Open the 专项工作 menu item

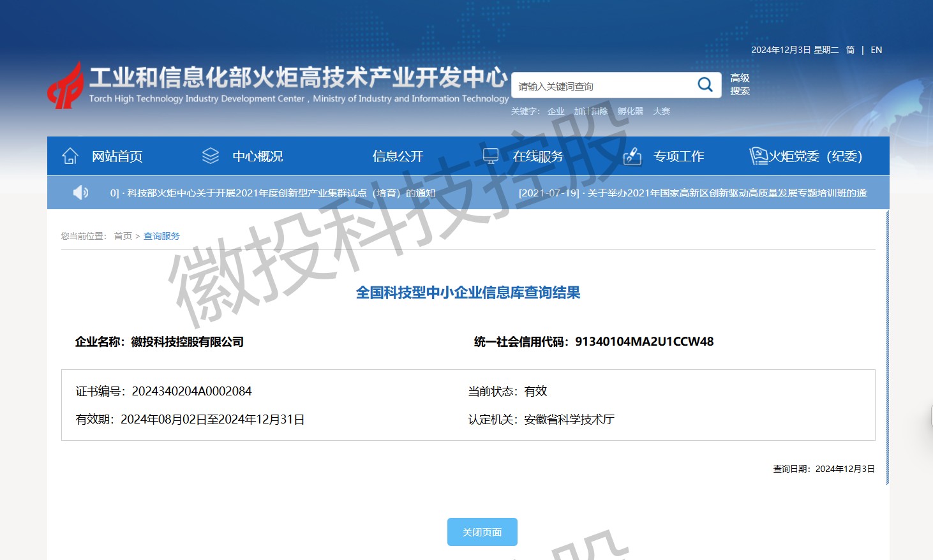(x=679, y=156)
